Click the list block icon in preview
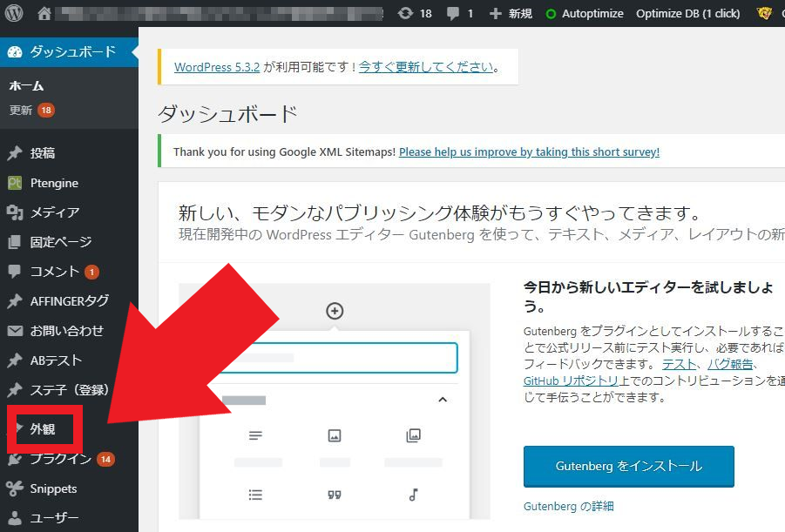The image size is (785, 532). click(x=255, y=495)
